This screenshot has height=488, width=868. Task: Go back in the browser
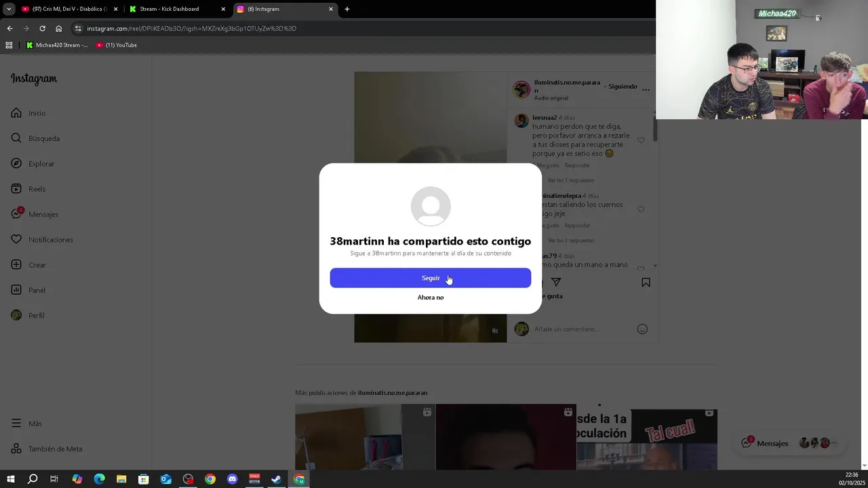(9, 28)
